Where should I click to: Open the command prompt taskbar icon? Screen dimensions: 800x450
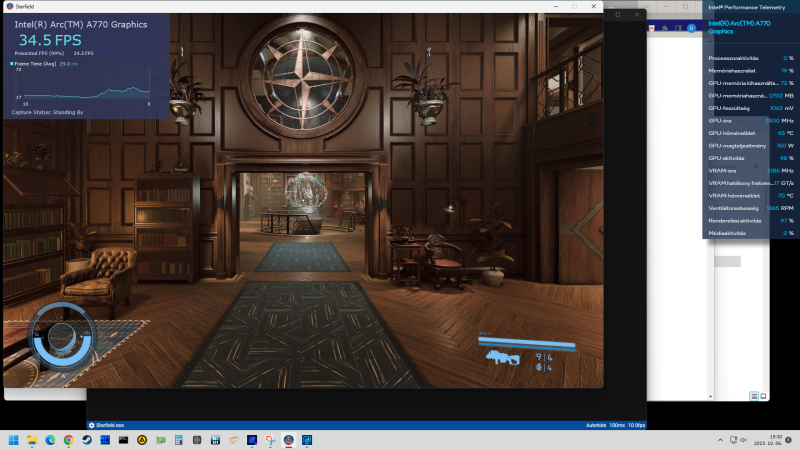click(x=123, y=440)
